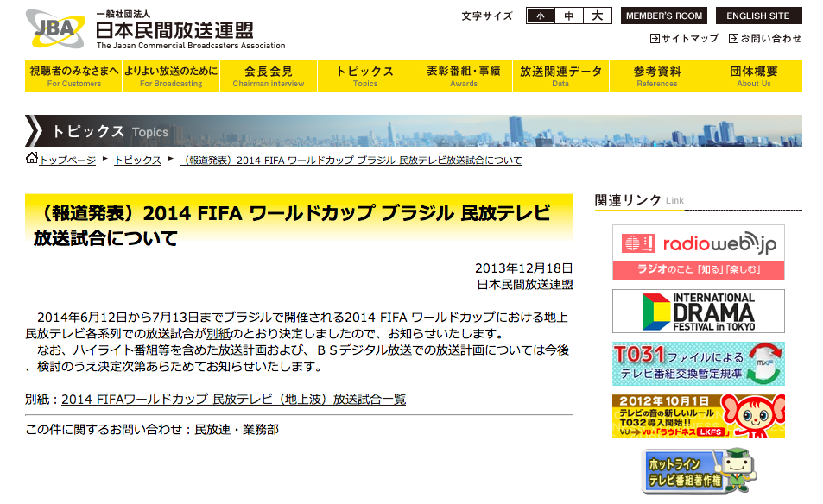Click the TV program copyright hotline banner

tap(698, 473)
